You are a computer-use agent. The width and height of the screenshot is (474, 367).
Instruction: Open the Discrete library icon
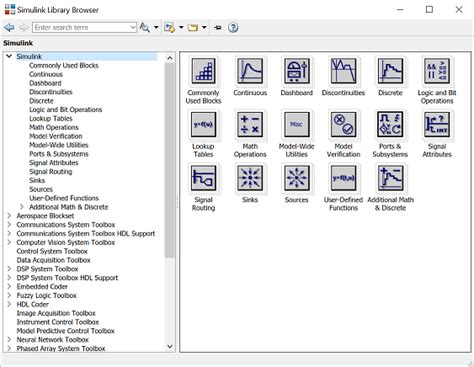(x=390, y=71)
